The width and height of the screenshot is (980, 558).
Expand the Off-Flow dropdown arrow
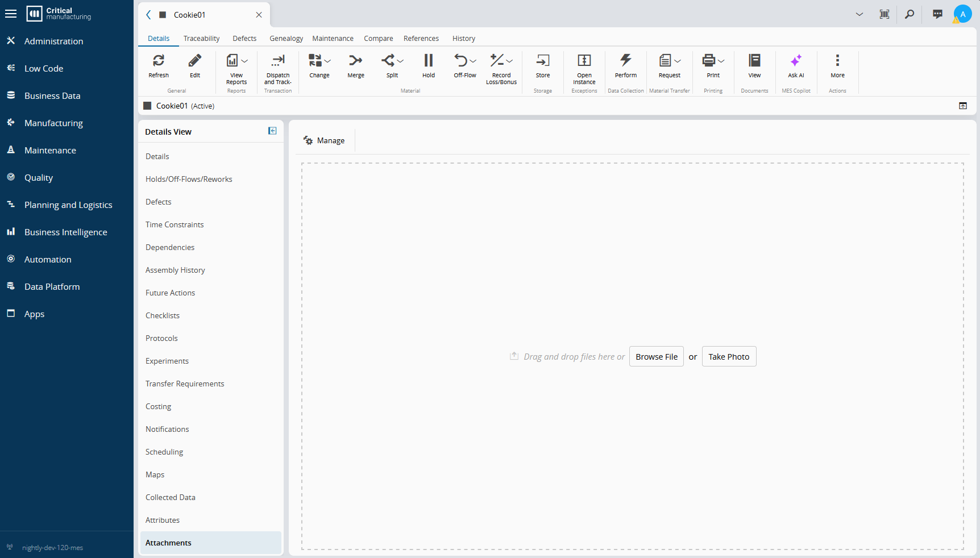(x=473, y=61)
